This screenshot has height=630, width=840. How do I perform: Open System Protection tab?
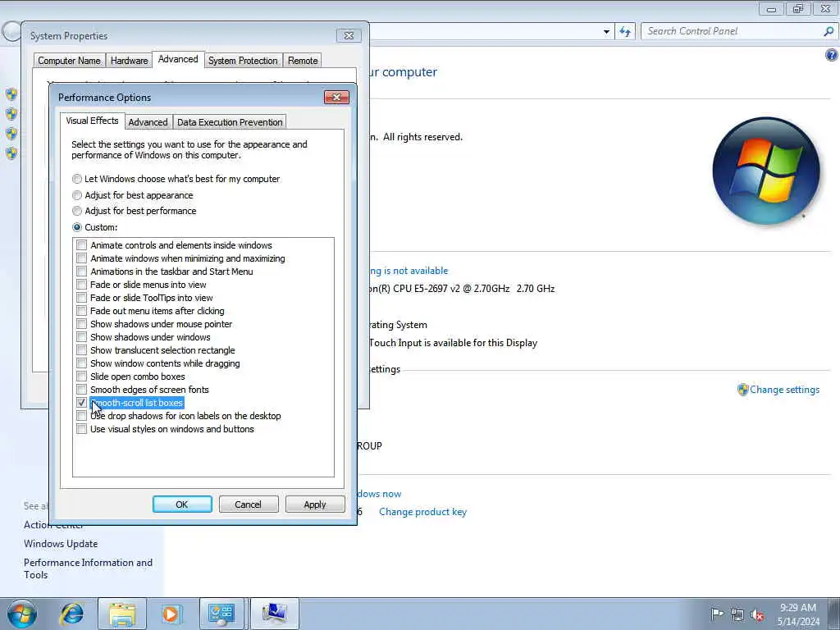click(x=243, y=61)
